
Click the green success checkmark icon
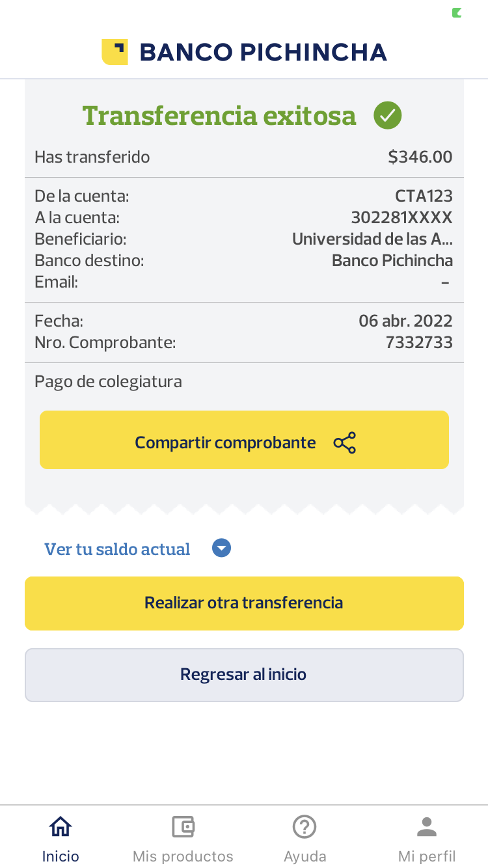[x=388, y=116]
